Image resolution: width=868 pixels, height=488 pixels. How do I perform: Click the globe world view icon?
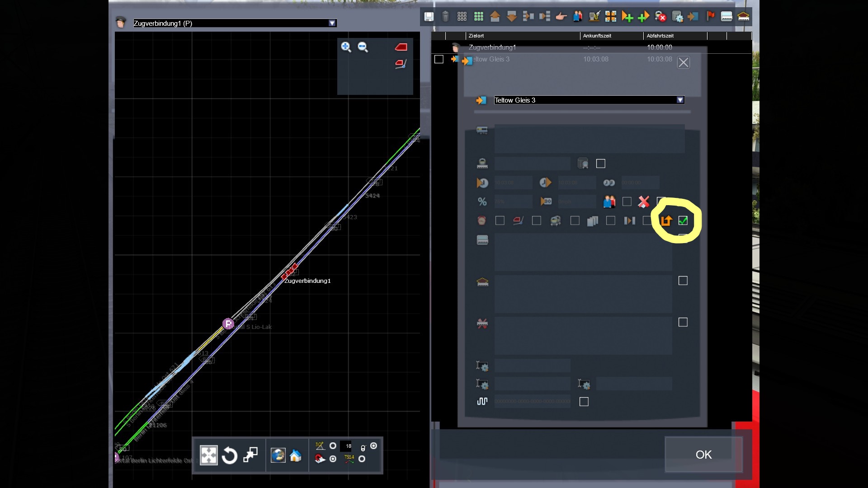278,455
